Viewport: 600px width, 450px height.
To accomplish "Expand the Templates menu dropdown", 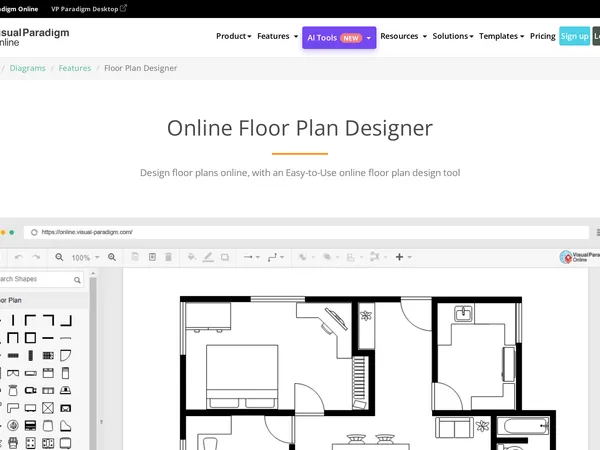I will (x=501, y=36).
